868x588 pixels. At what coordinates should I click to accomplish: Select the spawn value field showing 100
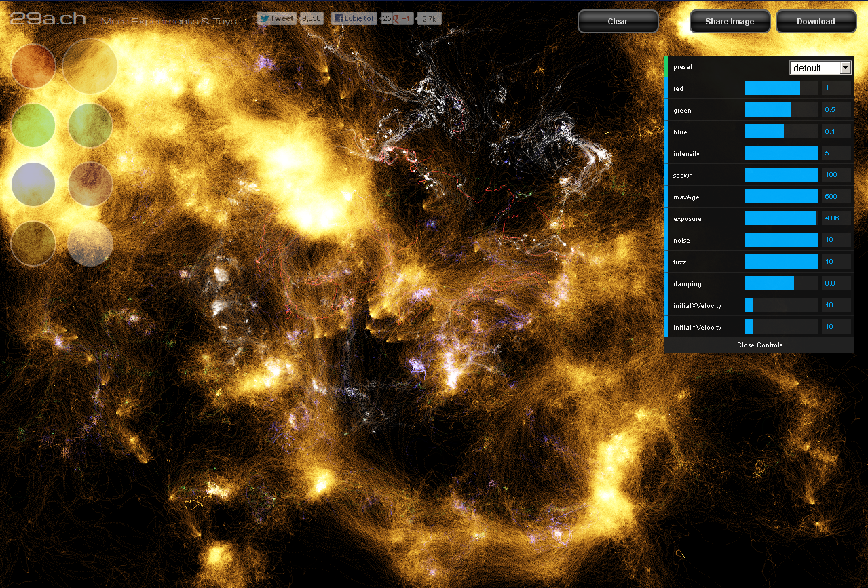(837, 175)
